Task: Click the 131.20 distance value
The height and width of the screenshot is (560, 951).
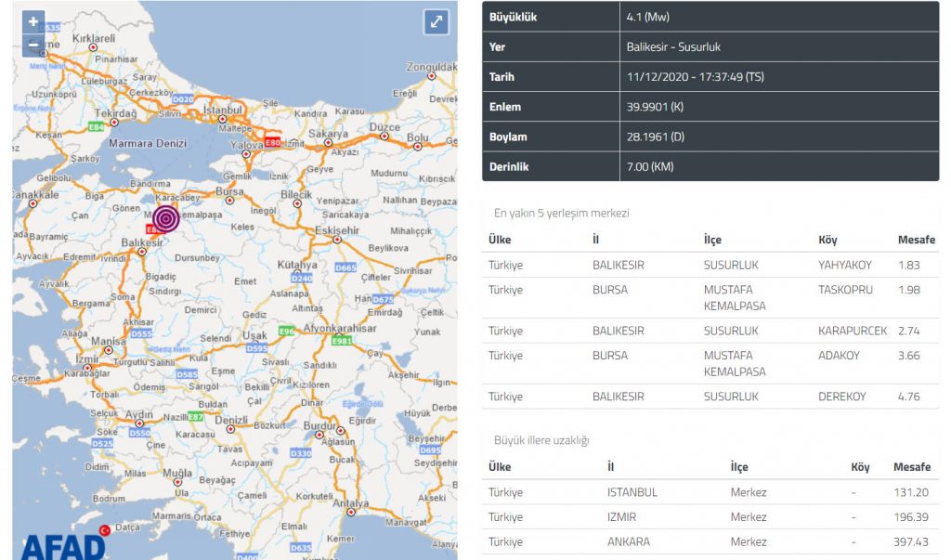Action: point(910,492)
